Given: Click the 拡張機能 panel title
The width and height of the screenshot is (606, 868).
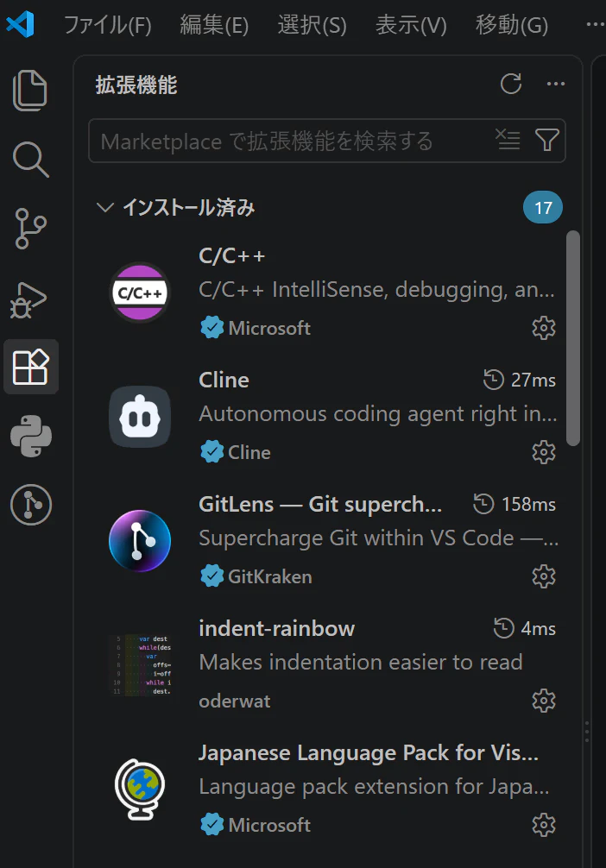Looking at the screenshot, I should (x=136, y=85).
